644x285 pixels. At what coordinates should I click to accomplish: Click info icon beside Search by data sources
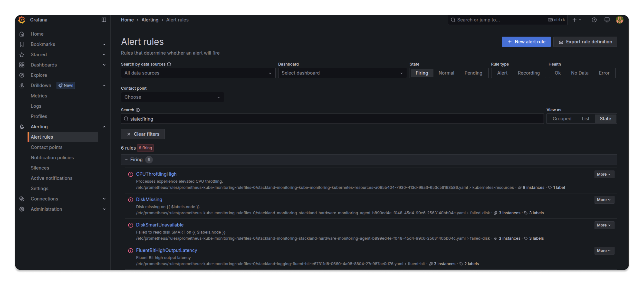coord(169,64)
